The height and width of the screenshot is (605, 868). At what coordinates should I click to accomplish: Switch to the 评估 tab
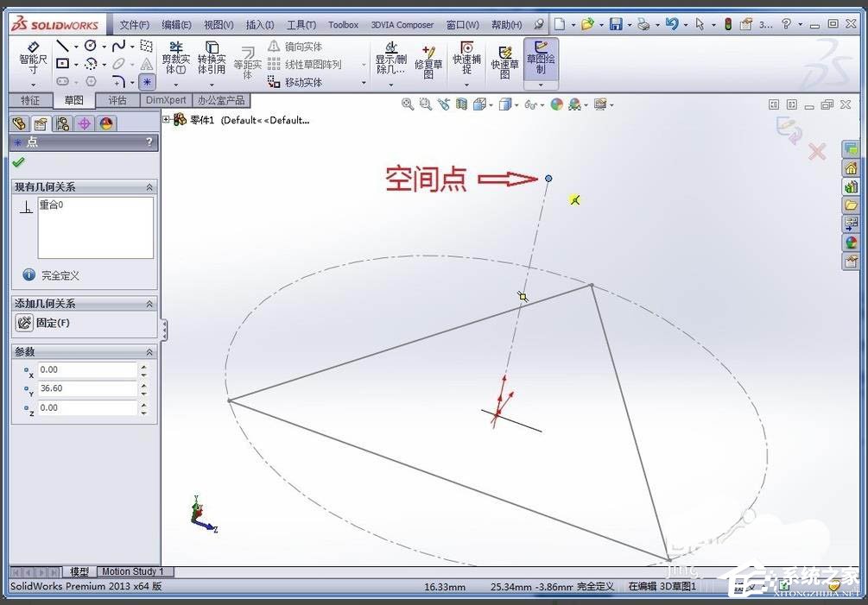(118, 100)
